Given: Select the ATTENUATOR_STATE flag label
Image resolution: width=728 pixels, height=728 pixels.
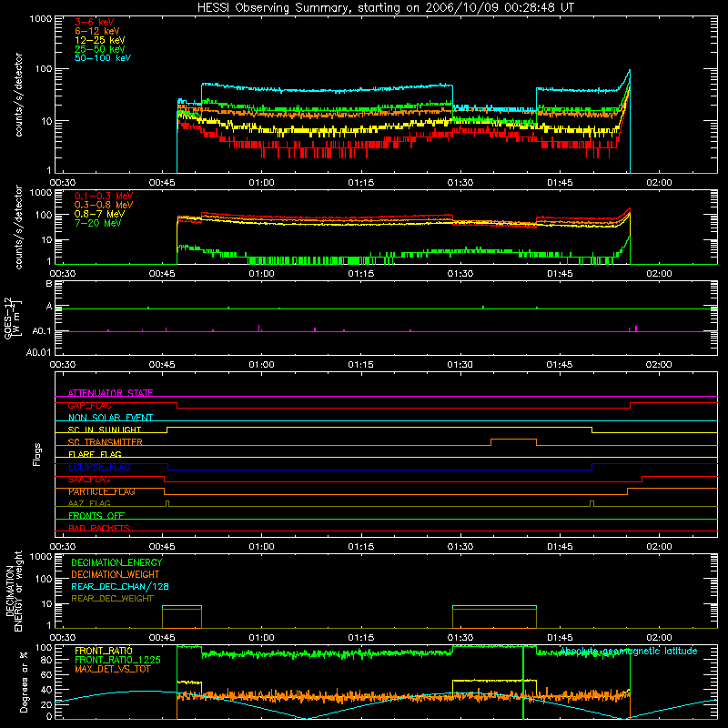Looking at the screenshot, I should click(x=110, y=393).
